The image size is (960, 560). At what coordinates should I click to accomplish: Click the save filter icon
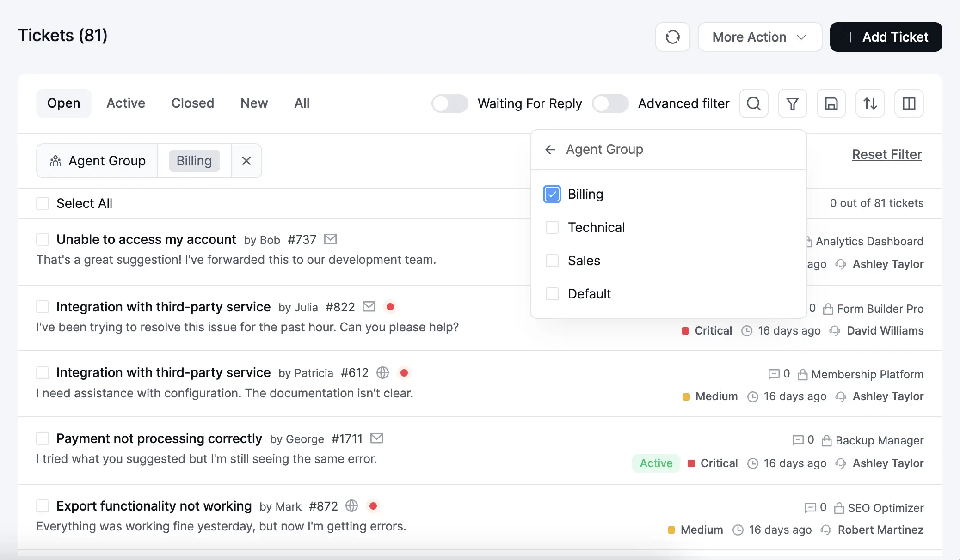831,103
